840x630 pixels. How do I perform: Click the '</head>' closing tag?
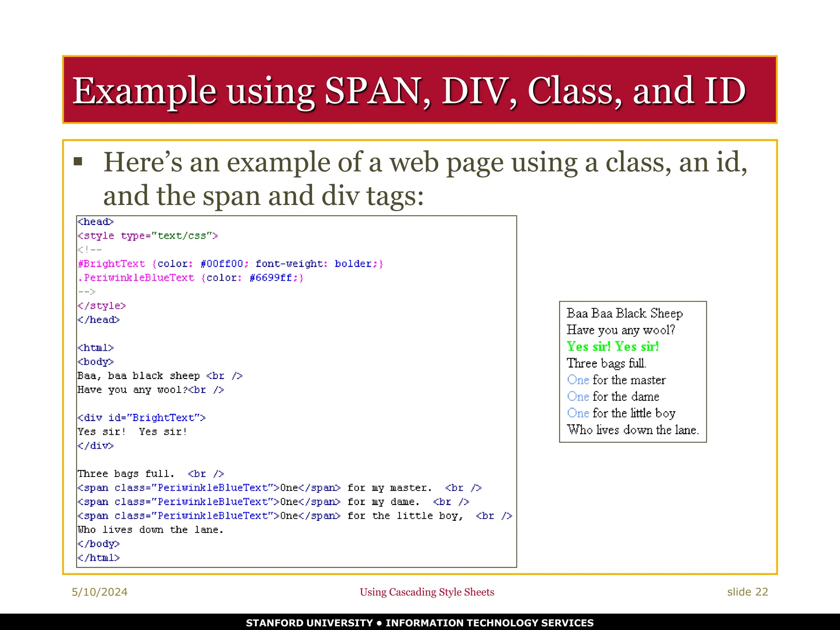(x=98, y=320)
